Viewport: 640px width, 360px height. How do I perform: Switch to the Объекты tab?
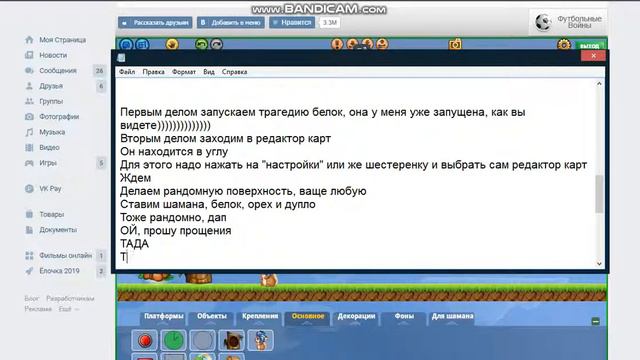tap(211, 316)
